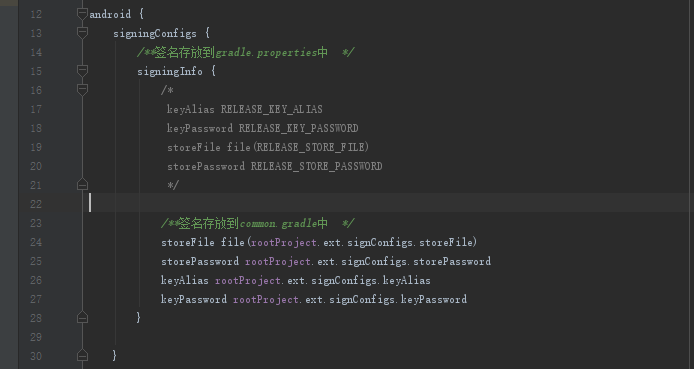Image resolution: width=694 pixels, height=369 pixels.
Task: Fold the signingInfo block at line 15
Action: [x=82, y=71]
